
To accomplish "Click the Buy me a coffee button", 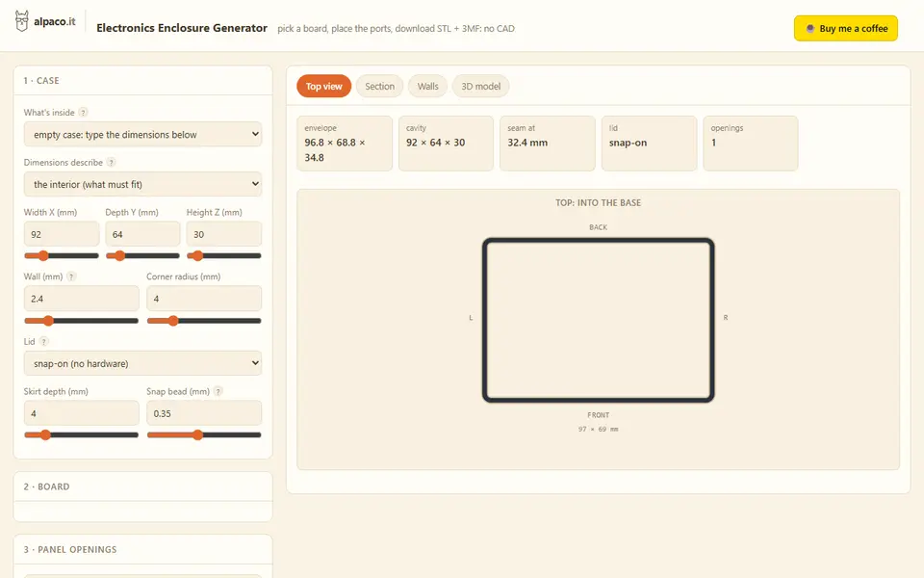I will [846, 28].
